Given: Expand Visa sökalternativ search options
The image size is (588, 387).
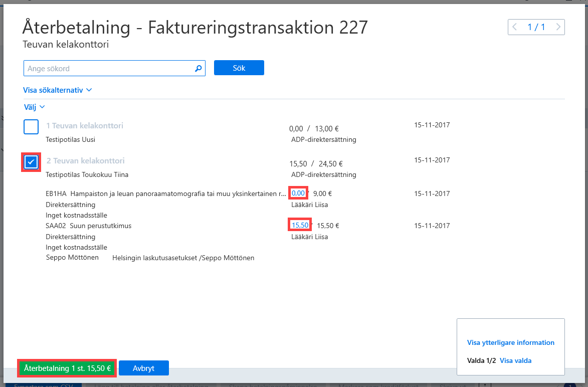Looking at the screenshot, I should (x=57, y=90).
